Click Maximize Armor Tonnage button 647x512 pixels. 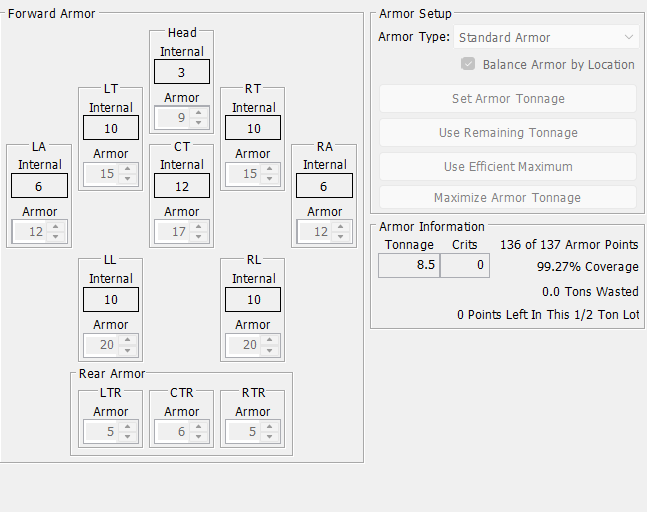(508, 198)
